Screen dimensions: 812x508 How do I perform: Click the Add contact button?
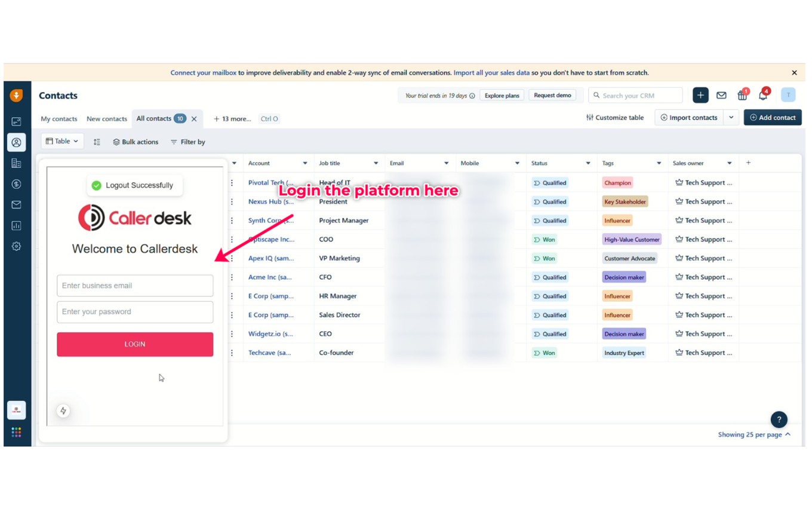click(773, 118)
